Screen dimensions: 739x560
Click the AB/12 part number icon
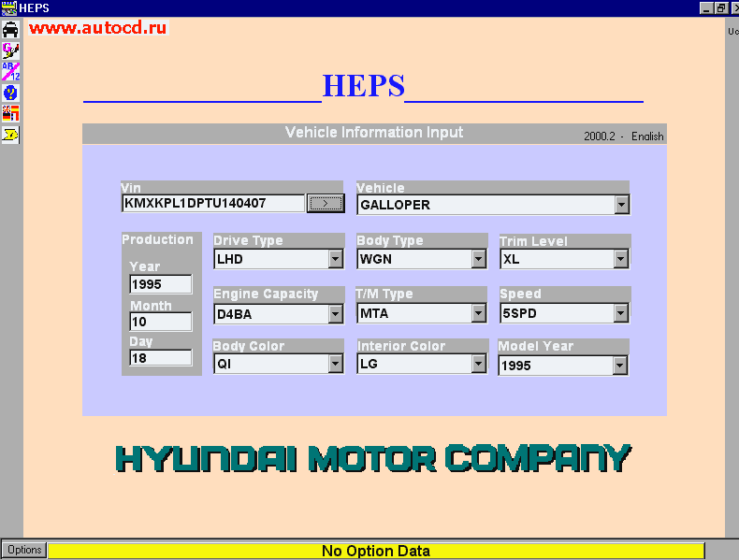(10, 71)
